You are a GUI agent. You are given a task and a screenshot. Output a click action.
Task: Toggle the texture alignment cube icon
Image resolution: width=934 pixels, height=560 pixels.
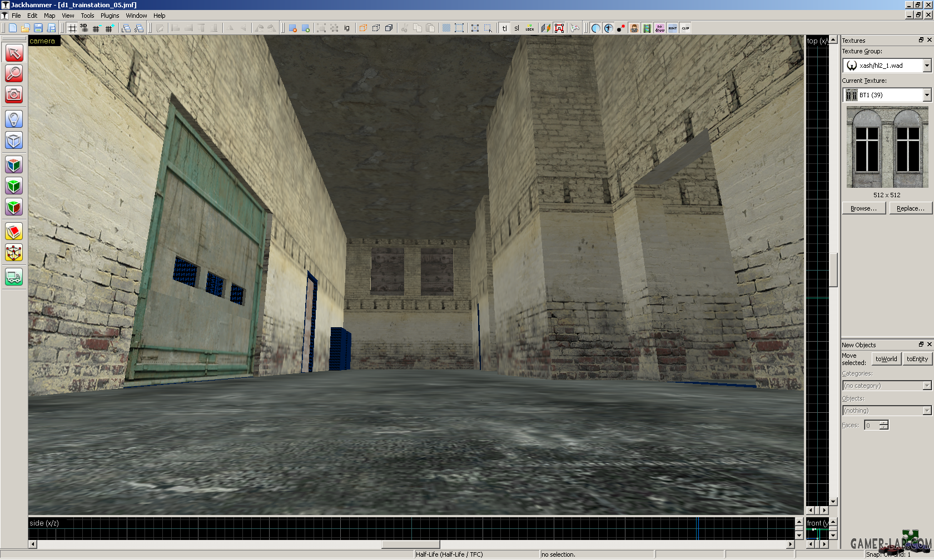(546, 28)
